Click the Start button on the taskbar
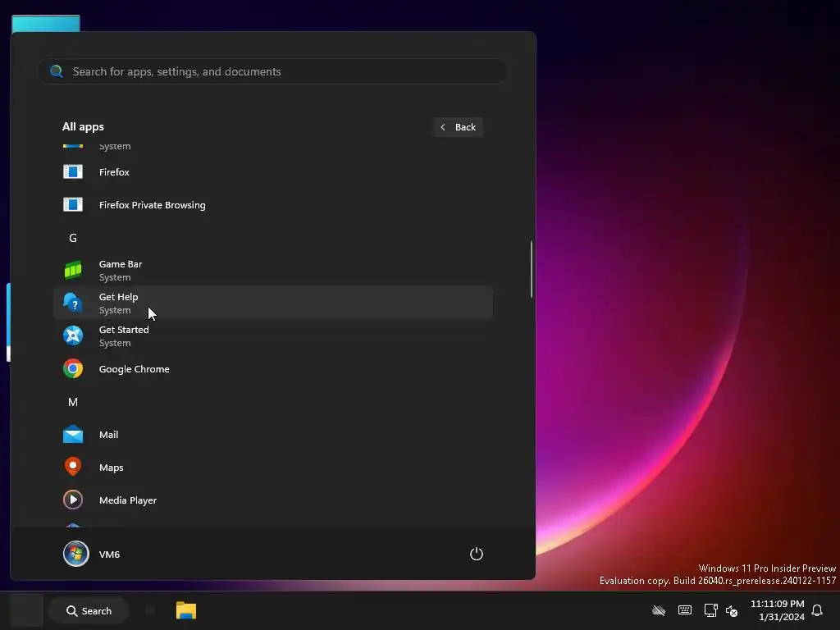Viewport: 840px width, 630px height. (x=26, y=610)
